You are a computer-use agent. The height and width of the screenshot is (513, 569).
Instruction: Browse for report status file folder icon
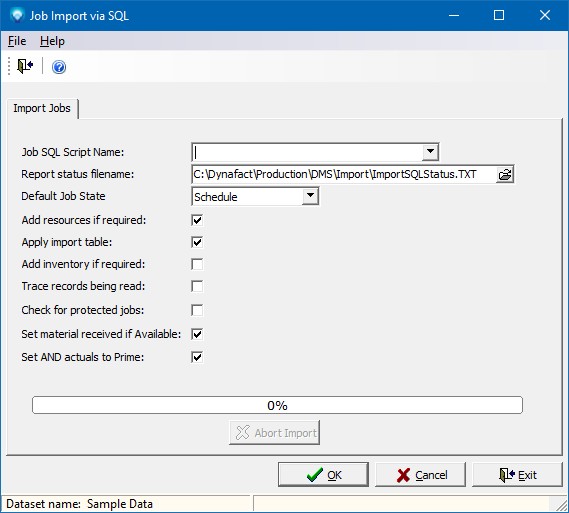tap(505, 175)
